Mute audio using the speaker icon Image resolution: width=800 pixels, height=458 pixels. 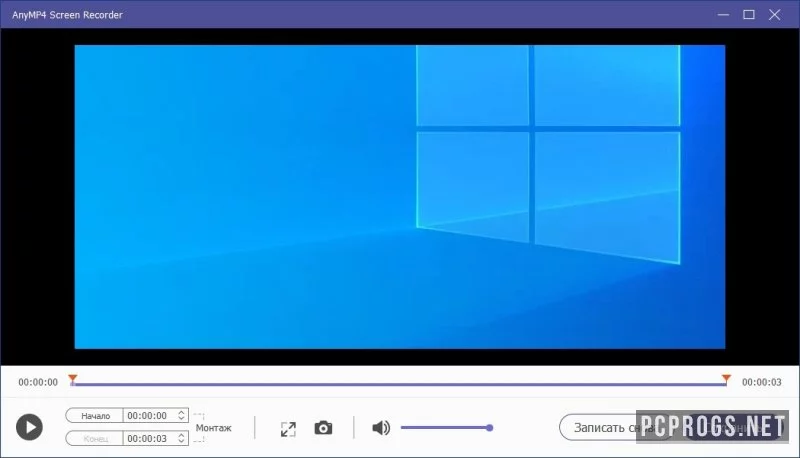tap(381, 428)
